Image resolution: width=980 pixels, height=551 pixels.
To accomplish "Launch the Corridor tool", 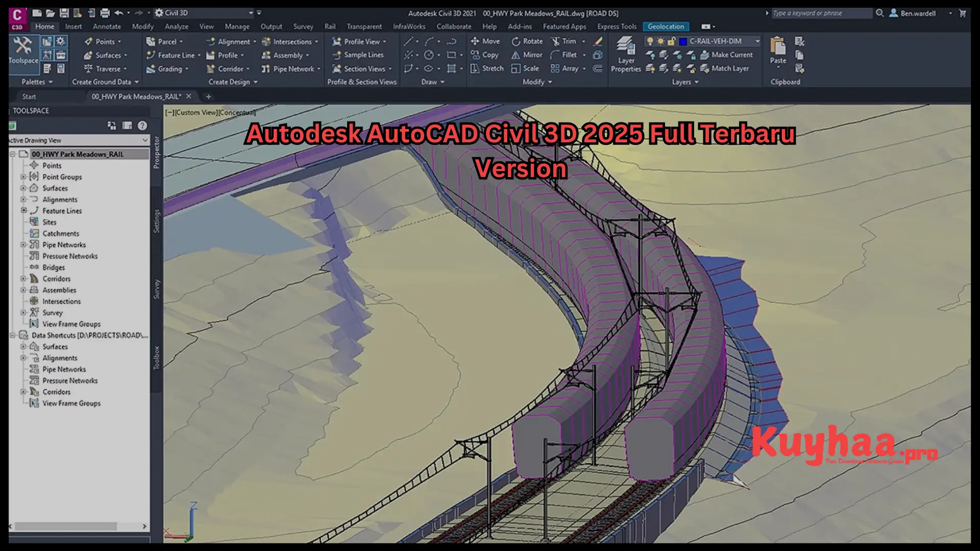I will coord(226,68).
